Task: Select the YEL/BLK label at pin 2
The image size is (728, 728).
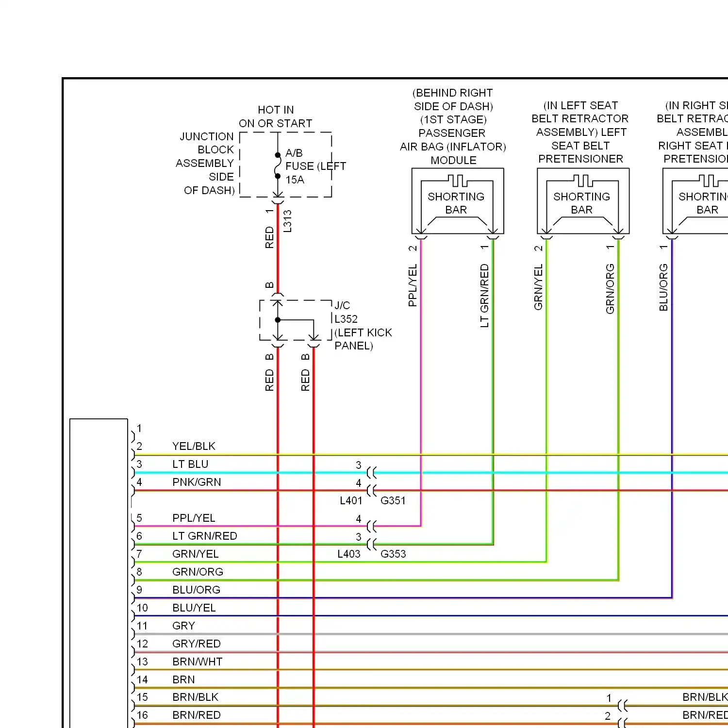Action: click(x=194, y=446)
